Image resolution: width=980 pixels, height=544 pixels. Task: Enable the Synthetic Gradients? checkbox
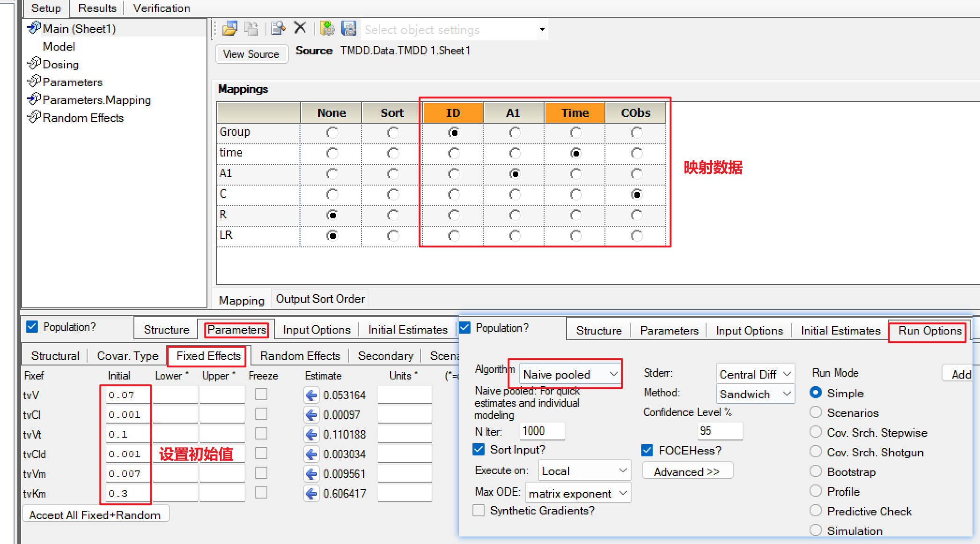point(479,511)
